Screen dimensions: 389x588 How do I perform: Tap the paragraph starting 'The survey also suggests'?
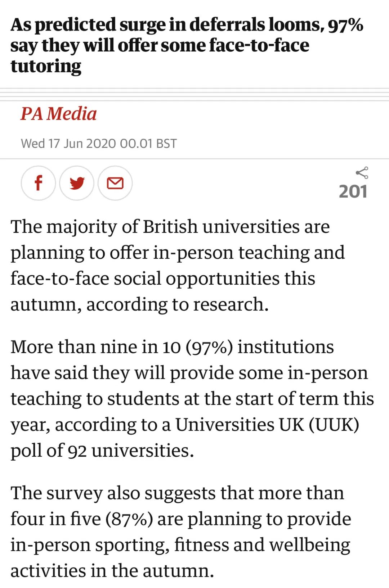[180, 532]
